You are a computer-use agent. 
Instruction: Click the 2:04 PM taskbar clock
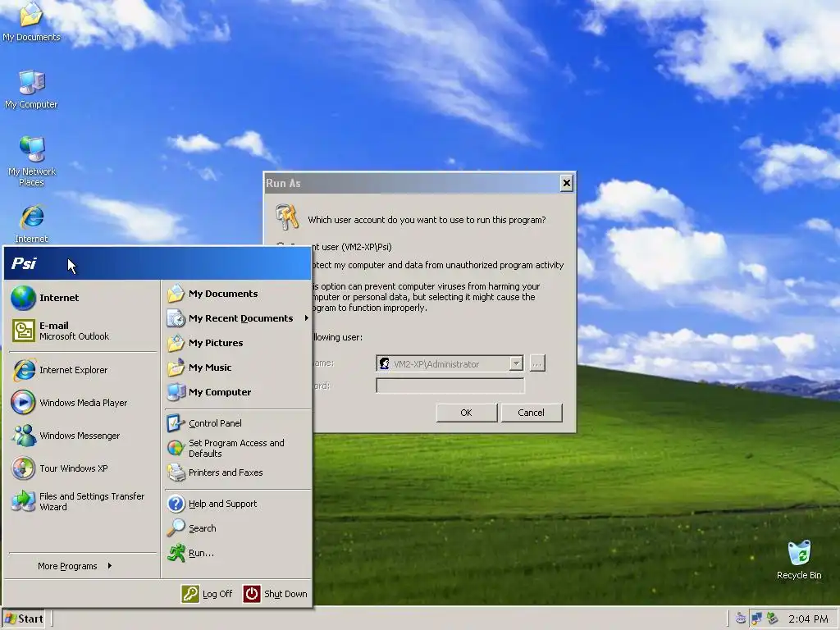click(808, 619)
